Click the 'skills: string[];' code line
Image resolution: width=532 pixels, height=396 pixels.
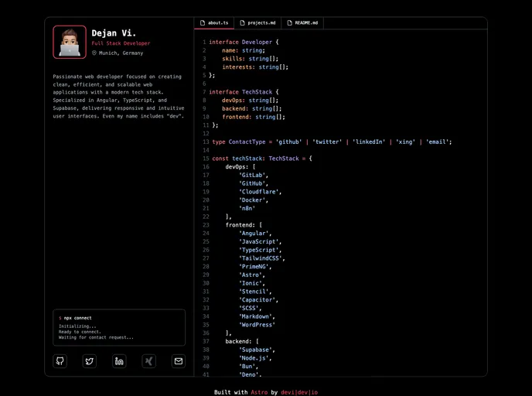250,59
